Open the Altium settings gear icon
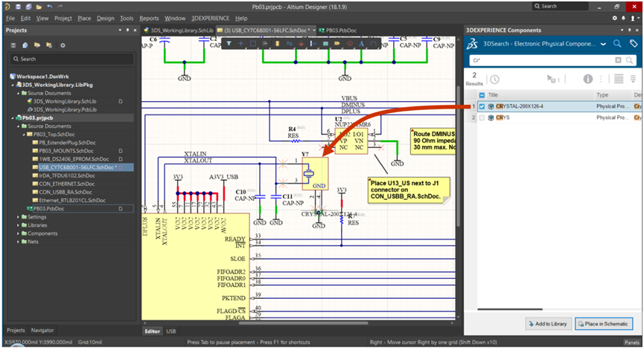 (x=614, y=18)
